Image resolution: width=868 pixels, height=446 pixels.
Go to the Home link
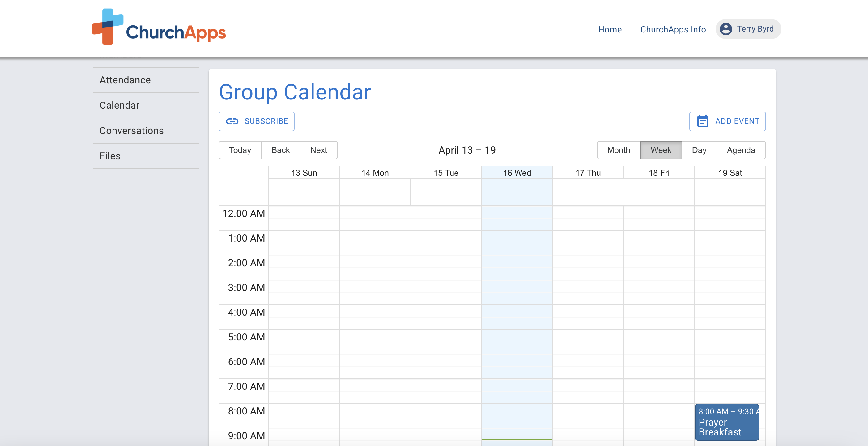610,29
